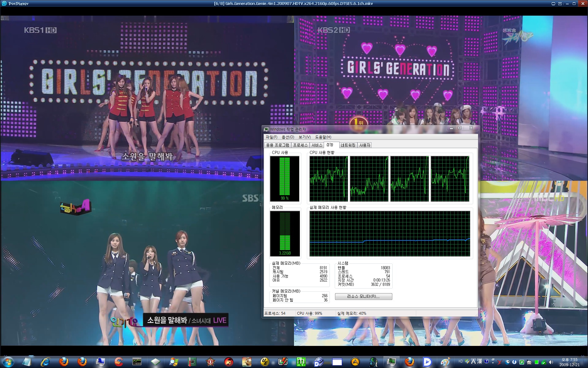This screenshot has width=588, height=368.
Task: Open Internet Explorer from the taskbar
Action: click(x=45, y=362)
